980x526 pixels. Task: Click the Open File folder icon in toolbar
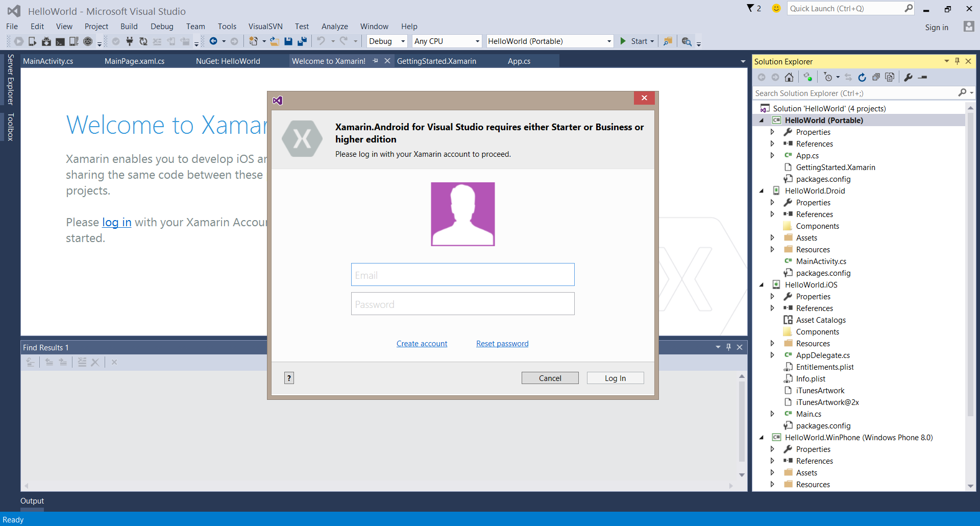tap(275, 41)
